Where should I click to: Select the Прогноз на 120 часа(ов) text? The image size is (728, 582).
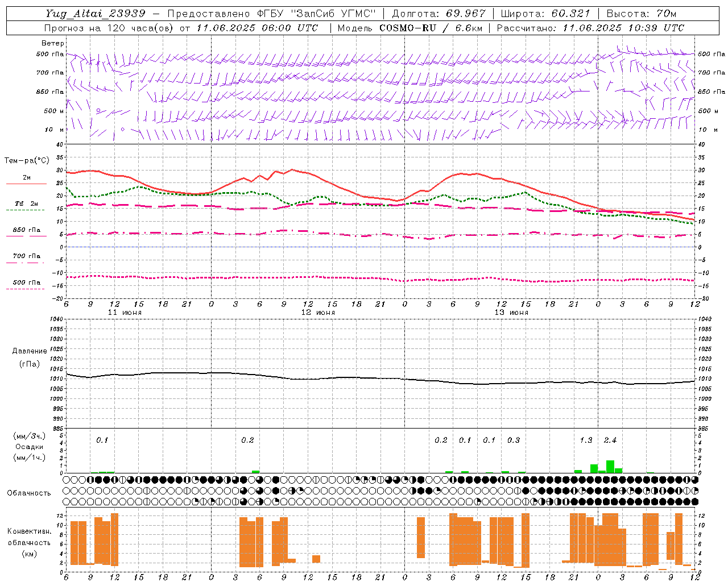(110, 28)
